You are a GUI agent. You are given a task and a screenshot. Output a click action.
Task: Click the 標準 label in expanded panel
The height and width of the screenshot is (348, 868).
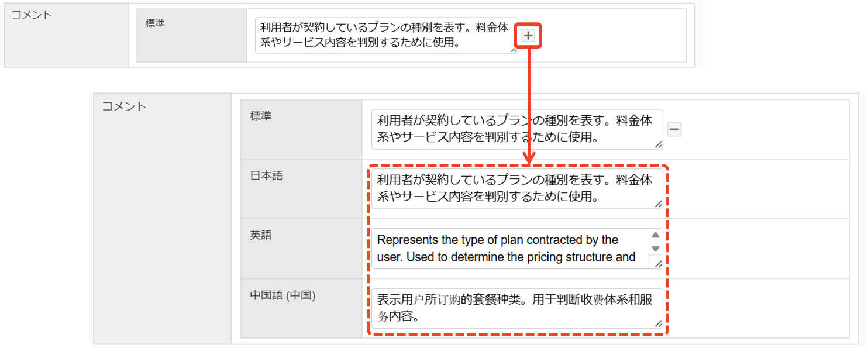click(x=261, y=116)
